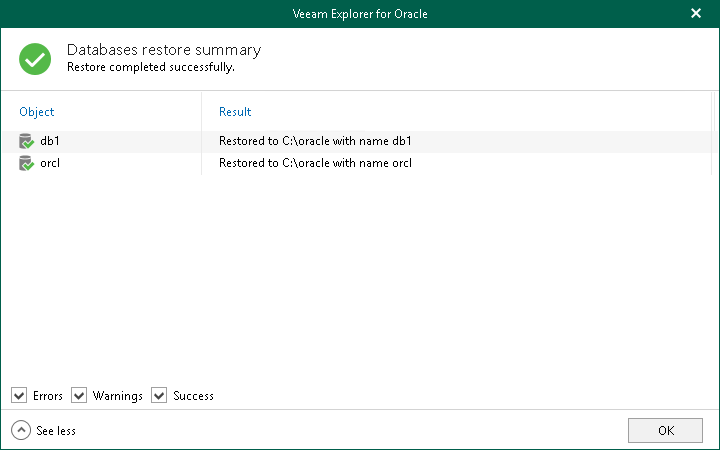Click the See less label
Screen dimensions: 720x450
tap(56, 431)
